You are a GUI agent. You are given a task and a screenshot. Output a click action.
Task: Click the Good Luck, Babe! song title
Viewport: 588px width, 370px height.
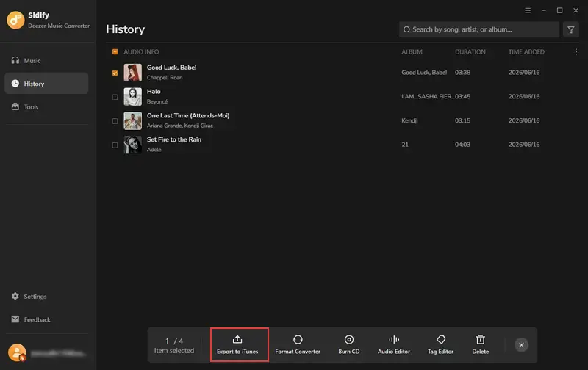click(172, 68)
